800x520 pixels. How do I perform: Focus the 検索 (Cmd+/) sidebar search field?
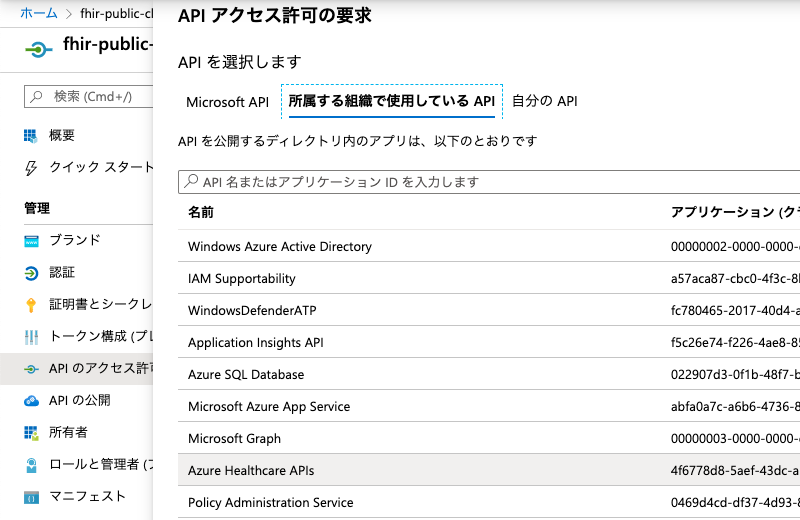[89, 96]
